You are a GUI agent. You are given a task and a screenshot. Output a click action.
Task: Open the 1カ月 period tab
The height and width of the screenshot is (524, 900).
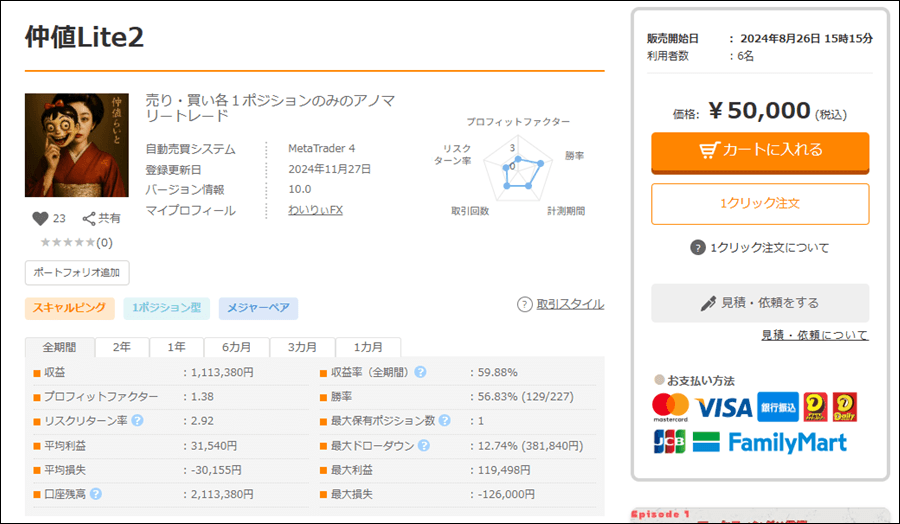pyautogui.click(x=367, y=347)
